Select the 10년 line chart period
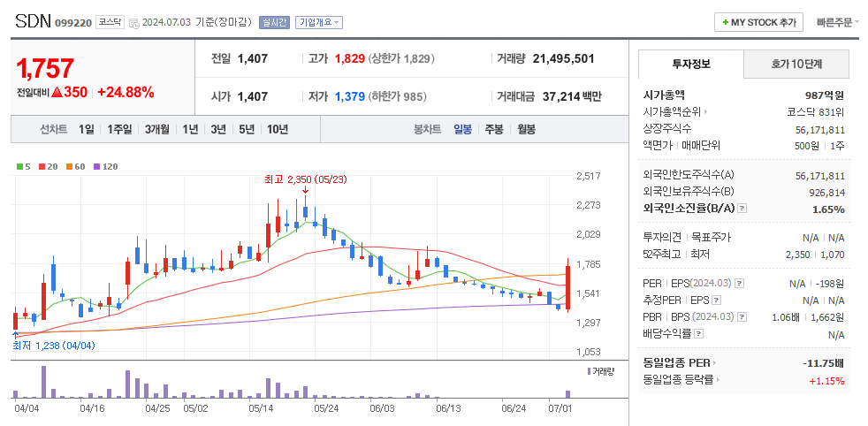Screen dimensions: 868x426 click(278, 129)
